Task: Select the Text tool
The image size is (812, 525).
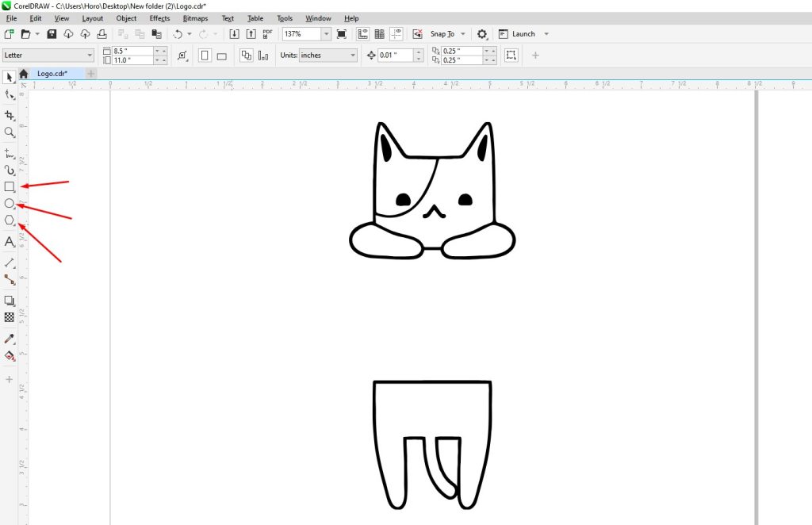Action: [10, 242]
